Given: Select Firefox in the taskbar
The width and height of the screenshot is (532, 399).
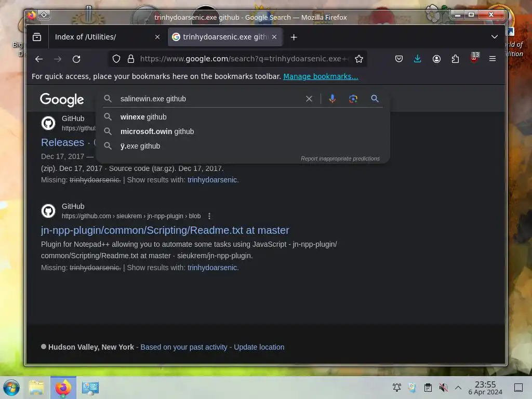Looking at the screenshot, I should pyautogui.click(x=63, y=388).
